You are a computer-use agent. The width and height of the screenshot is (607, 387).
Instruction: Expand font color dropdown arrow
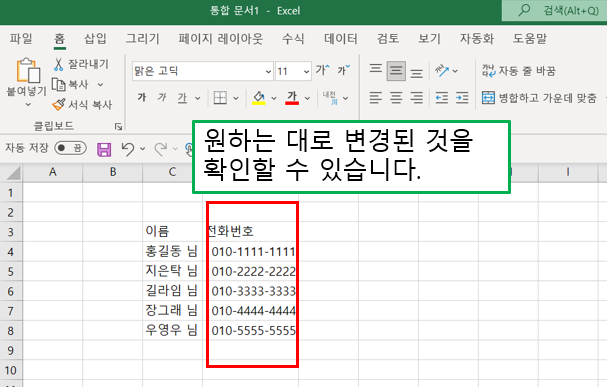click(x=307, y=98)
